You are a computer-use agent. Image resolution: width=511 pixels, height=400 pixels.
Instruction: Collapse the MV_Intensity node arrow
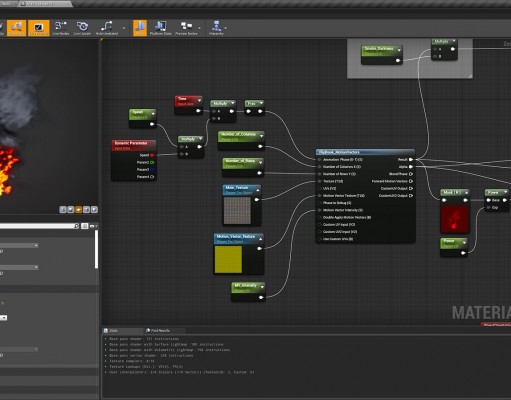click(x=262, y=287)
